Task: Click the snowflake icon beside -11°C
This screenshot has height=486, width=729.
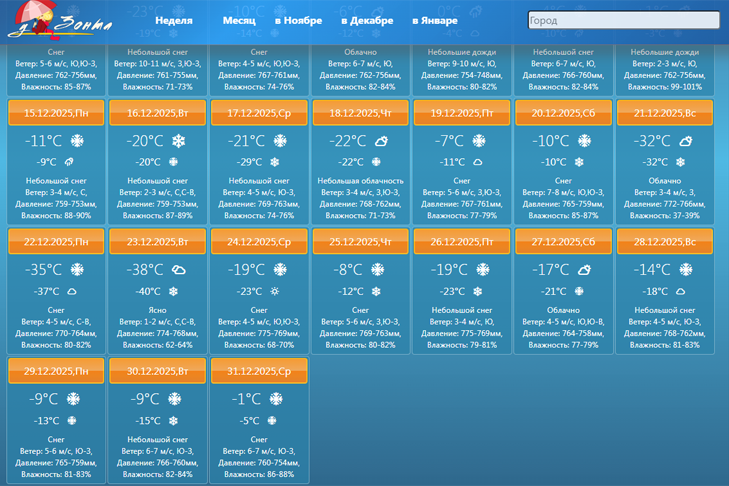Action: click(x=77, y=141)
